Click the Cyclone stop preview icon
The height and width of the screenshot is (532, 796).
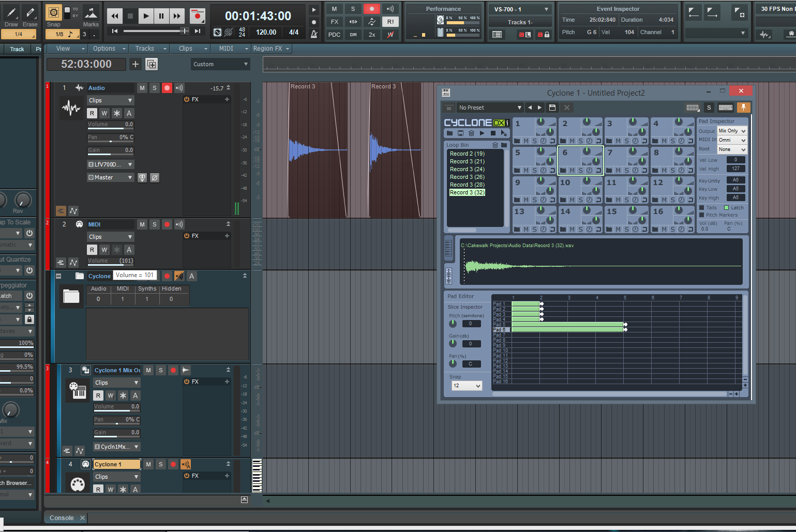tap(493, 133)
